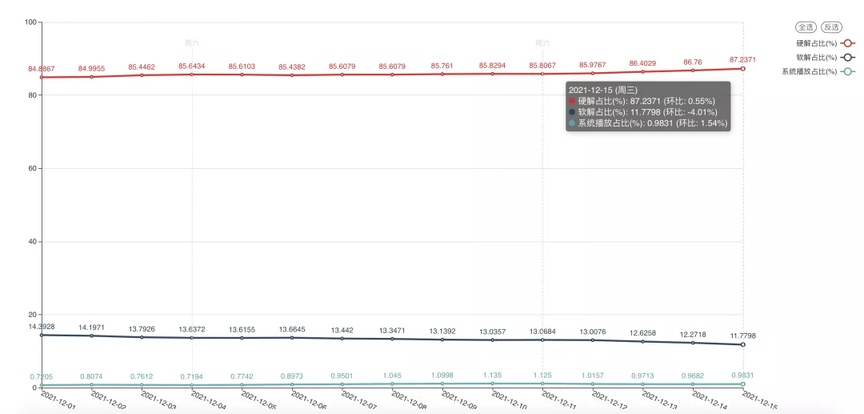Image resolution: width=864 pixels, height=414 pixels.
Task: Click the dark data point labeled 13.442
Action: coord(342,338)
